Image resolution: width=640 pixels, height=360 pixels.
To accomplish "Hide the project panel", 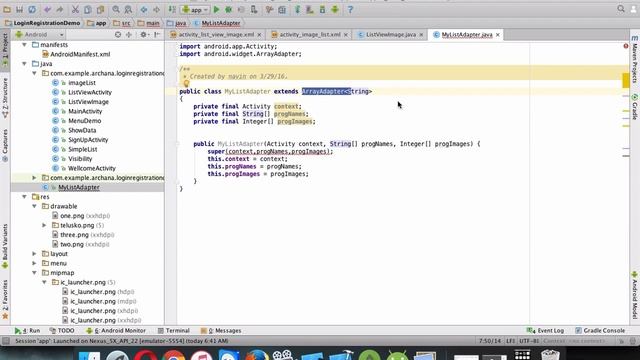I will 157,35.
